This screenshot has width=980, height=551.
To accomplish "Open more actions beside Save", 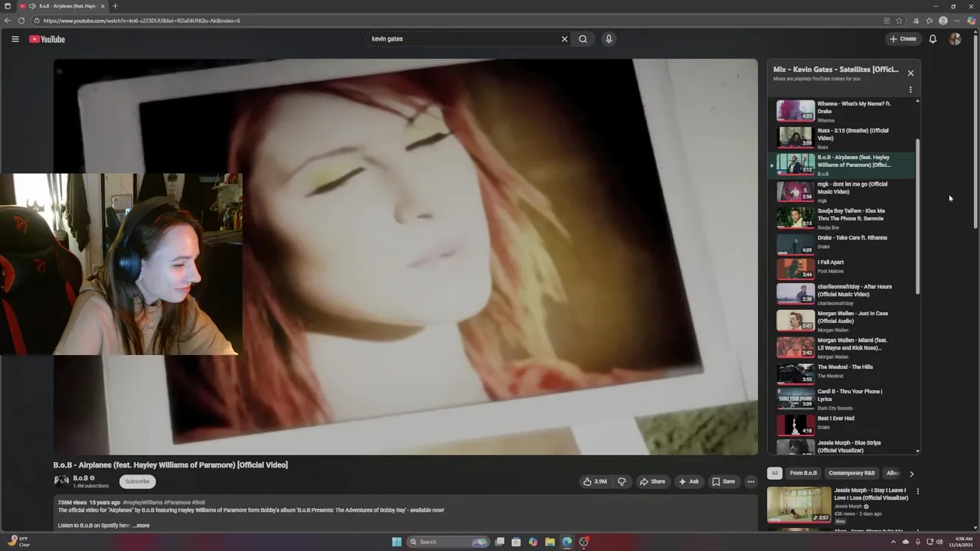I will (x=751, y=481).
